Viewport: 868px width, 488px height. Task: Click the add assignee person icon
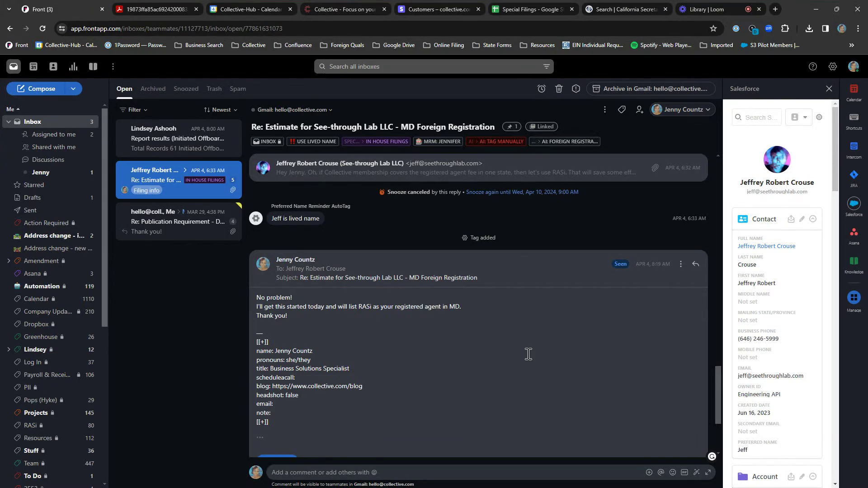[639, 109]
